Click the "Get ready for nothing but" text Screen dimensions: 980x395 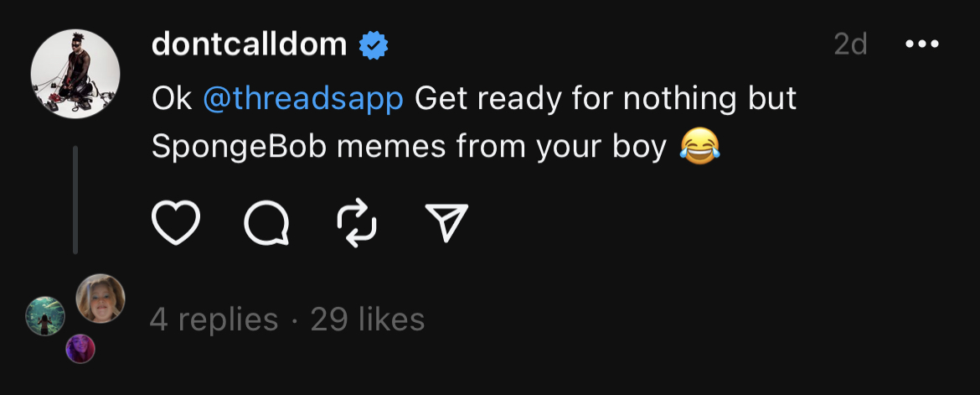(x=606, y=99)
